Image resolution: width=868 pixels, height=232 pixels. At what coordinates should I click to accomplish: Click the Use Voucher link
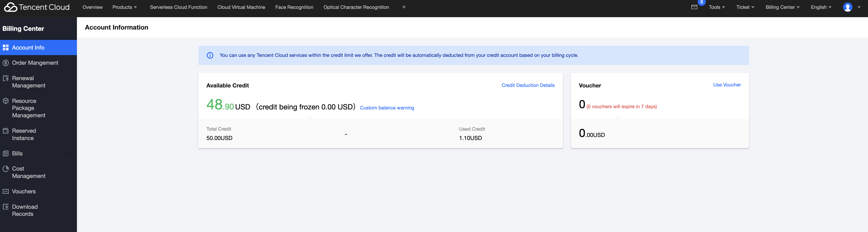coord(727,85)
